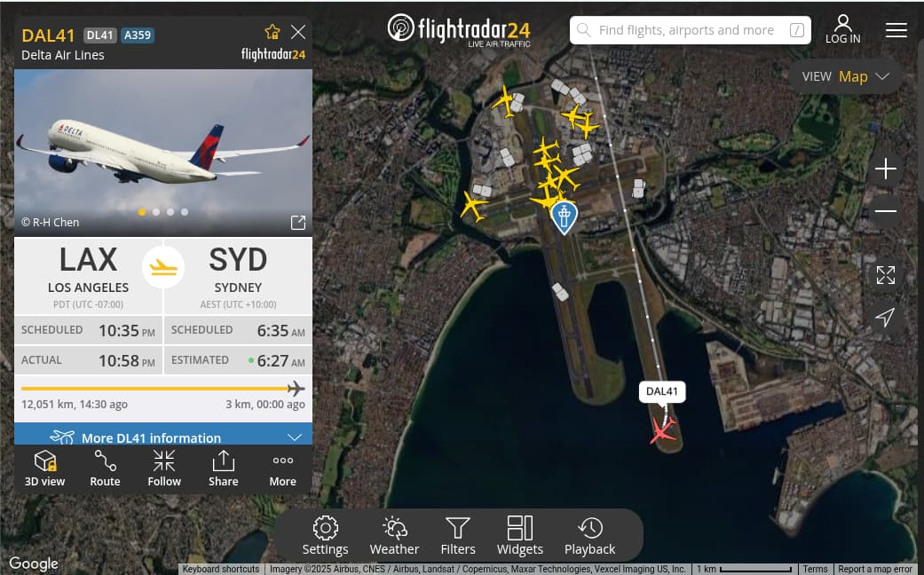924x575 pixels.
Task: Open the hamburger main menu
Action: coord(896,30)
